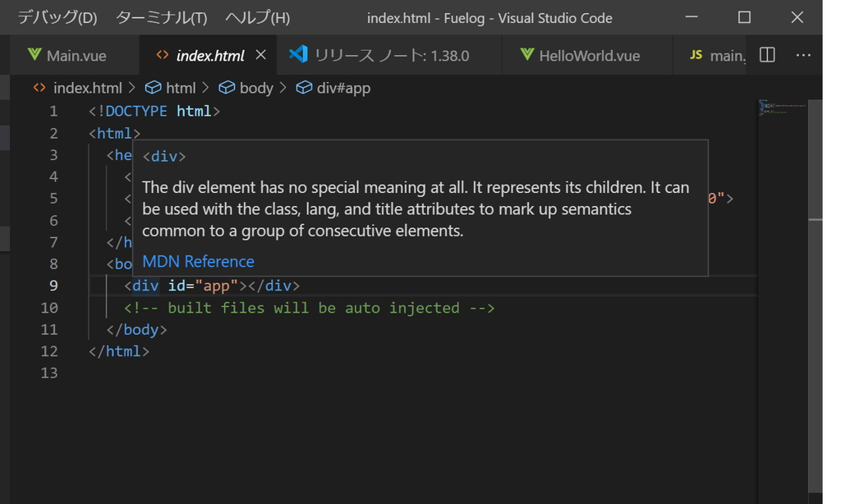Viewport: 841px width, 504px height.
Task: Click the JS icon on the main.js tab
Action: point(697,55)
